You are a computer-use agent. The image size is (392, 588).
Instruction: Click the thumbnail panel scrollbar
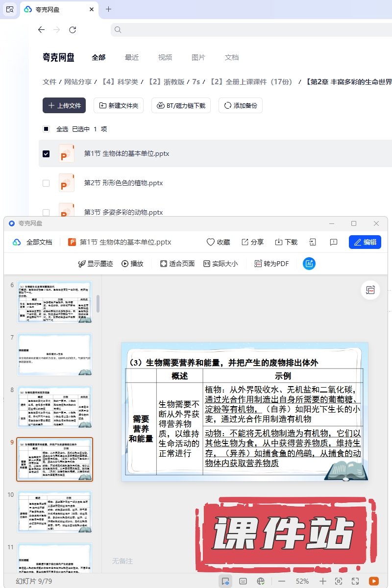[x=98, y=304]
